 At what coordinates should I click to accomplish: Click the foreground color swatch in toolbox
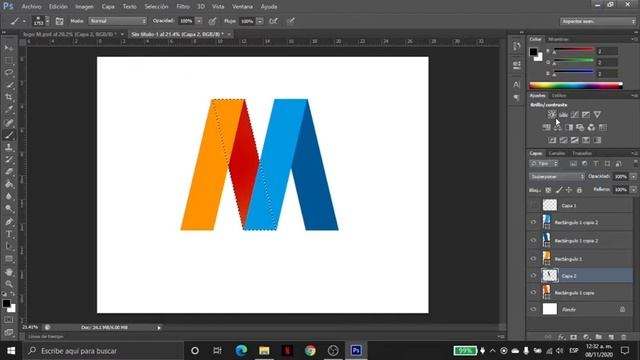pos(6,303)
